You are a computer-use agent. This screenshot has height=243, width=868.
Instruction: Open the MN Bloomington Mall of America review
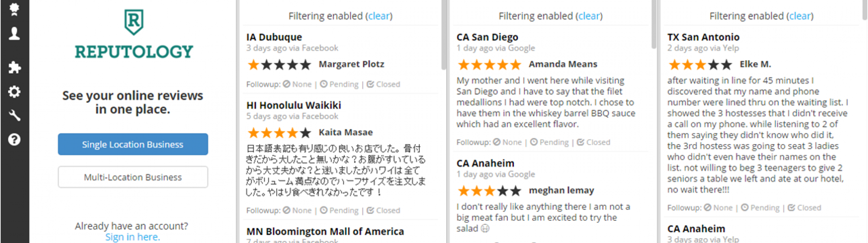click(x=325, y=231)
